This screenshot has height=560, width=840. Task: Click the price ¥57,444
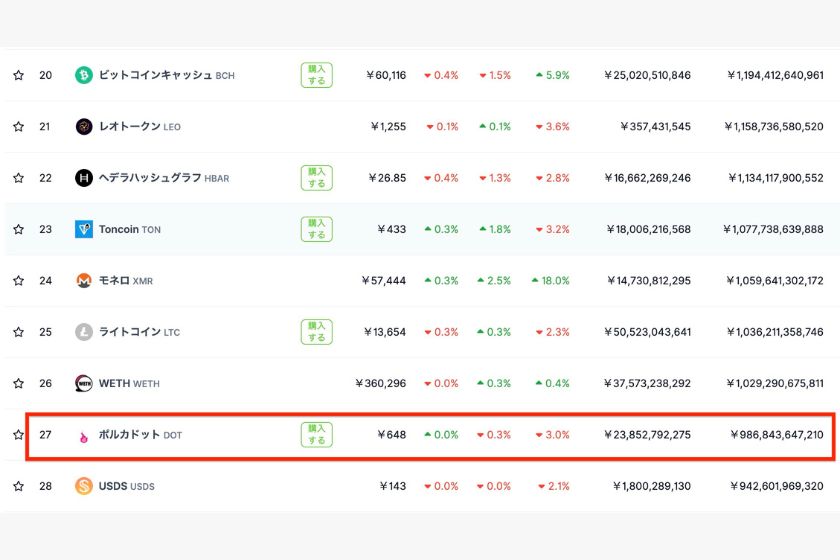[384, 281]
